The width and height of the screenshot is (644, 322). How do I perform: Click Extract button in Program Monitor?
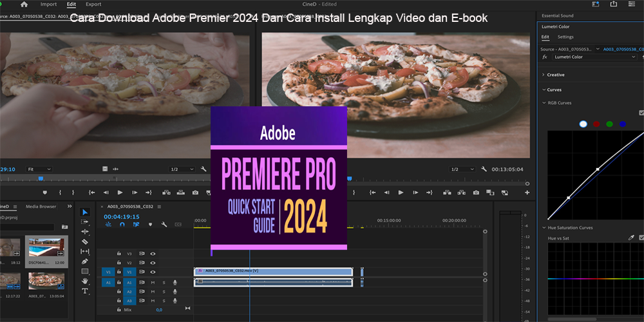[461, 192]
